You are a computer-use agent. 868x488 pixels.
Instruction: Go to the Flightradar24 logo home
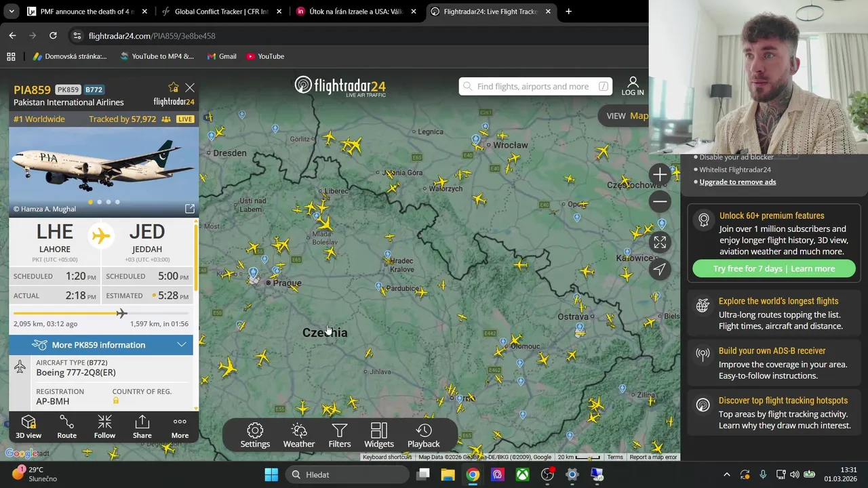coord(340,86)
